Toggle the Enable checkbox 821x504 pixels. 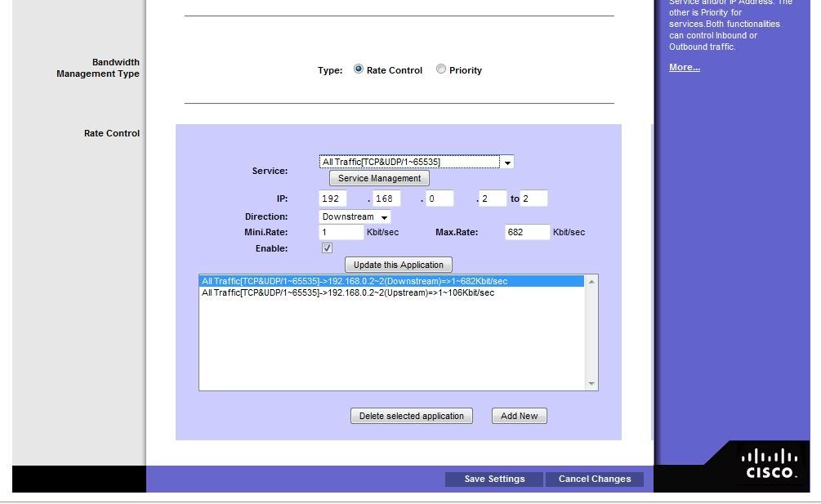pos(327,248)
